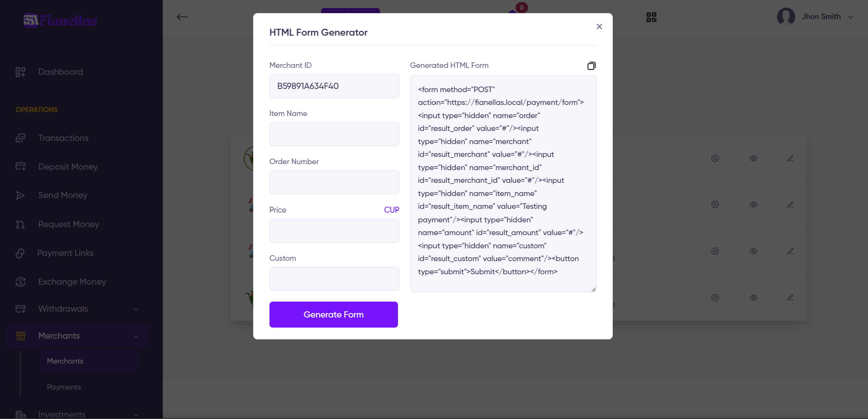Edit the last merchant with pencil icon
Screen dimensions: 868x419
(x=790, y=298)
